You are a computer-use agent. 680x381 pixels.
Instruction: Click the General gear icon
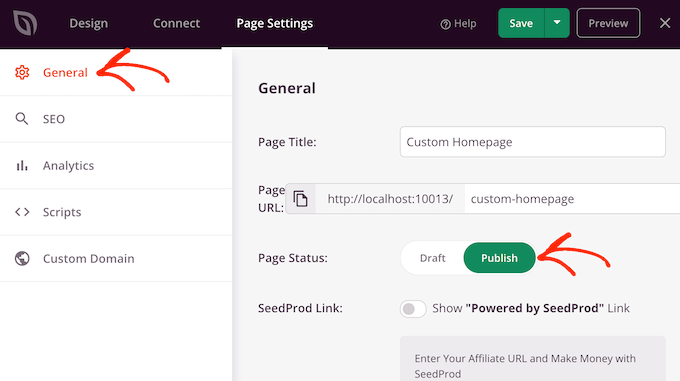point(22,72)
